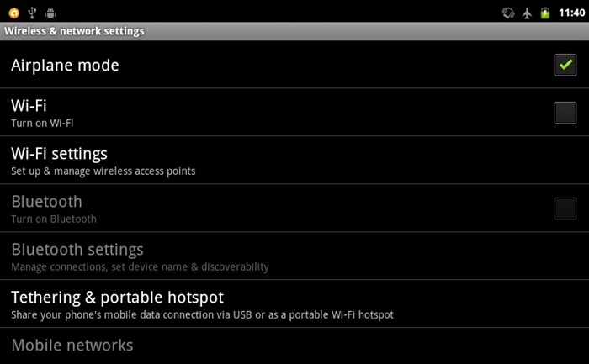Tap the vibrate mode status icon
Screen dimensions: 589x364
pos(508,13)
